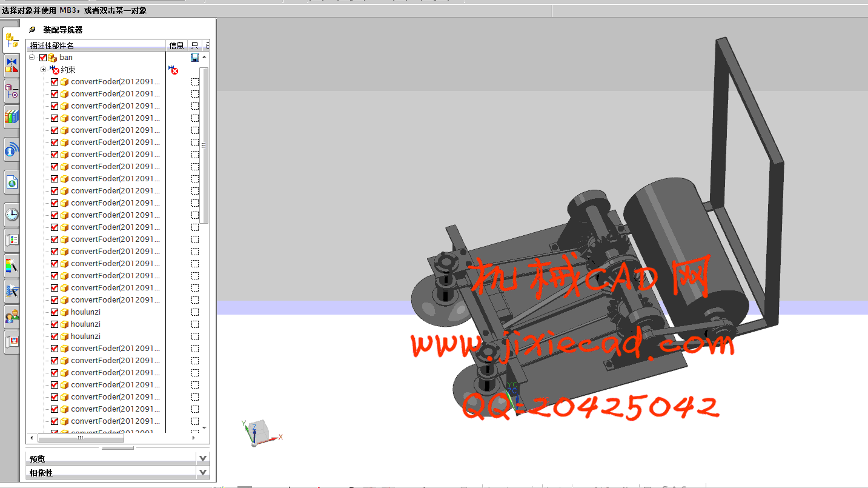The image size is (868, 488).
Task: Open the Reuse Library books icon
Action: coord(12,116)
